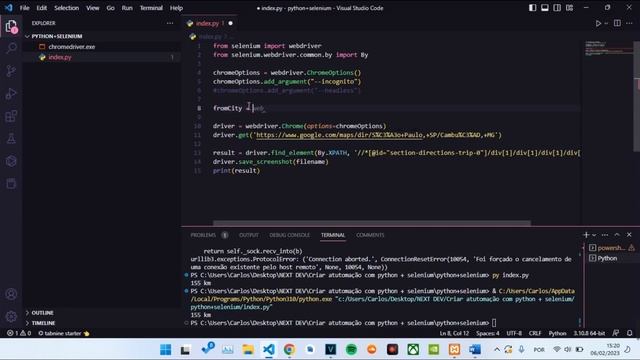Image resolution: width=640 pixels, height=360 pixels.
Task: Open the run button dropdown arrow
Action: coord(606,23)
